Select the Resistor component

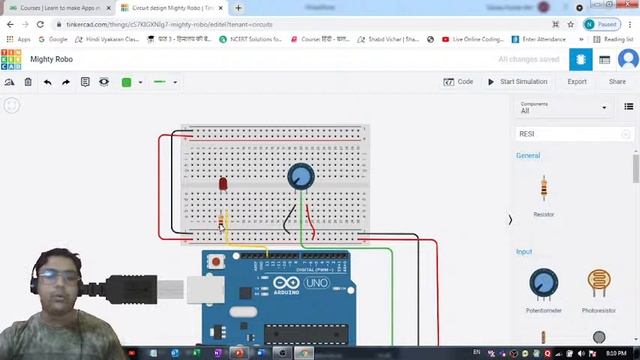(544, 195)
